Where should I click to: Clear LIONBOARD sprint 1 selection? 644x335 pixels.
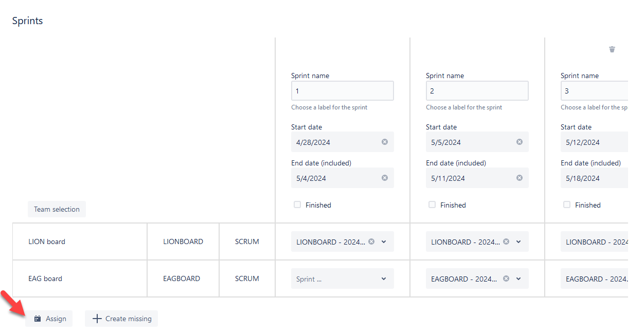[371, 241]
